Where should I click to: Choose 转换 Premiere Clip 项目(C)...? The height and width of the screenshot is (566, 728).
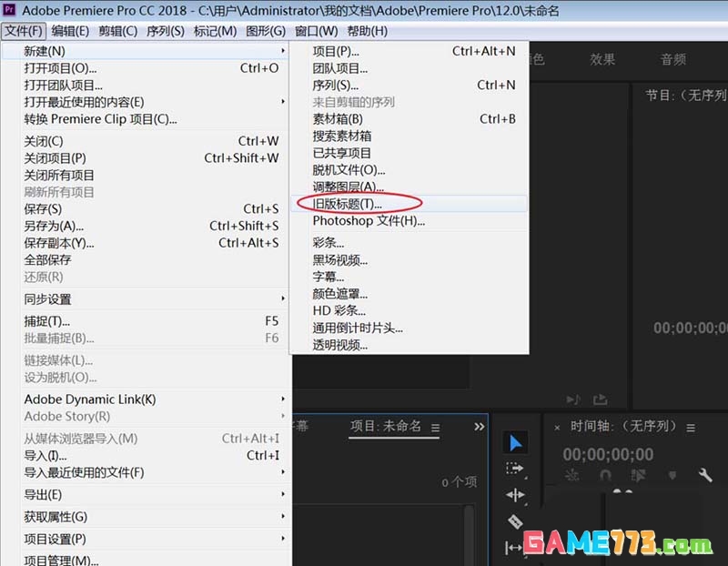click(146, 119)
